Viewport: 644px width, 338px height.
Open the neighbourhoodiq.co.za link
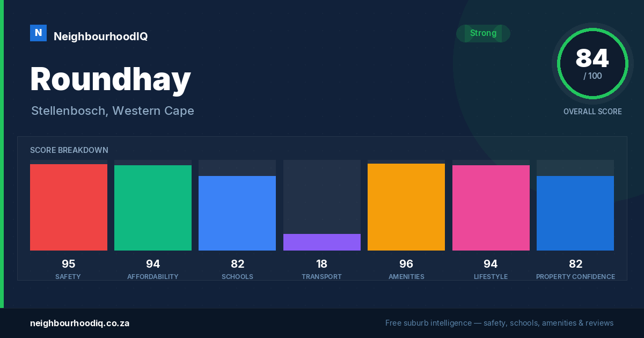pos(79,323)
